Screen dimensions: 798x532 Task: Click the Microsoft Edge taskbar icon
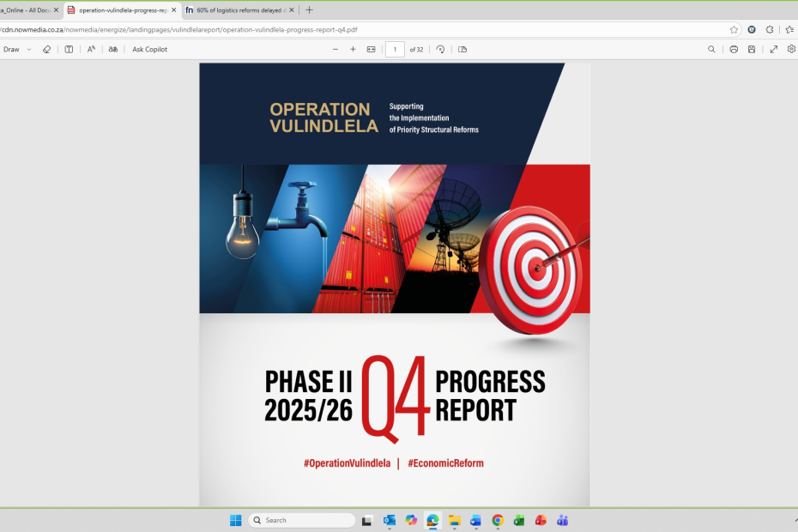coord(432,520)
